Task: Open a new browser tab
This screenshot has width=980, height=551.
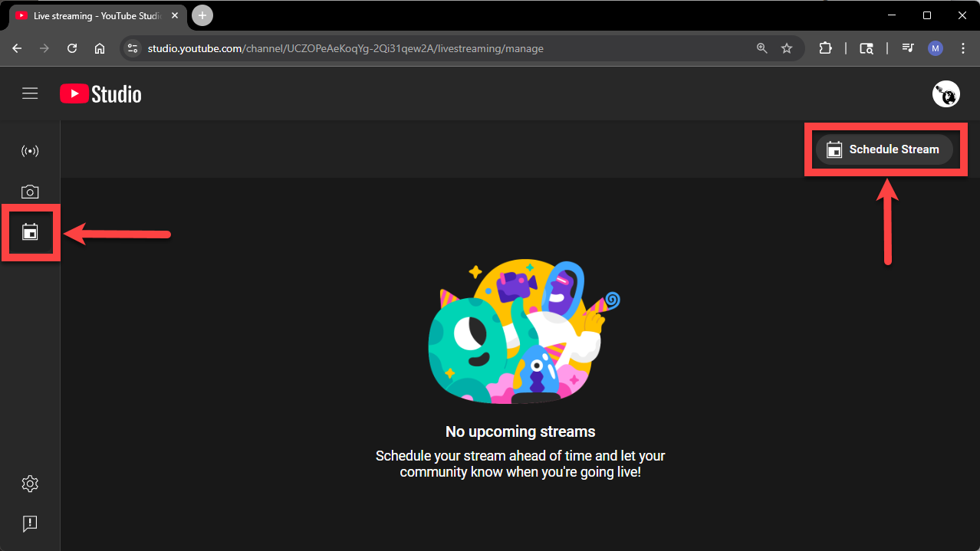Action: [202, 15]
